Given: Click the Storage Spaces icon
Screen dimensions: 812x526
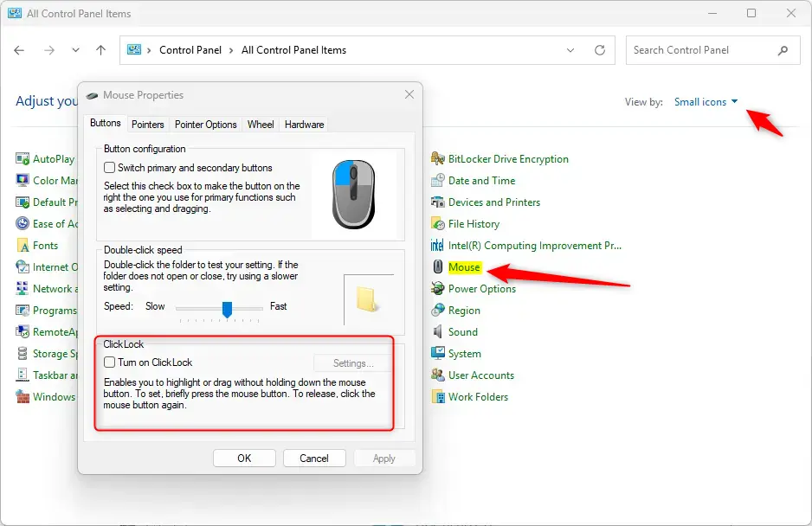Looking at the screenshot, I should (23, 354).
